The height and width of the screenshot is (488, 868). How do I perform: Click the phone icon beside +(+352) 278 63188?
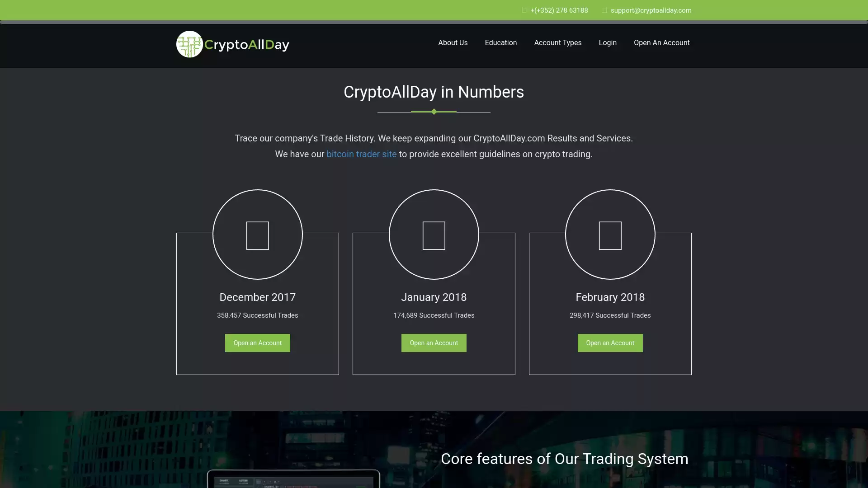[524, 10]
